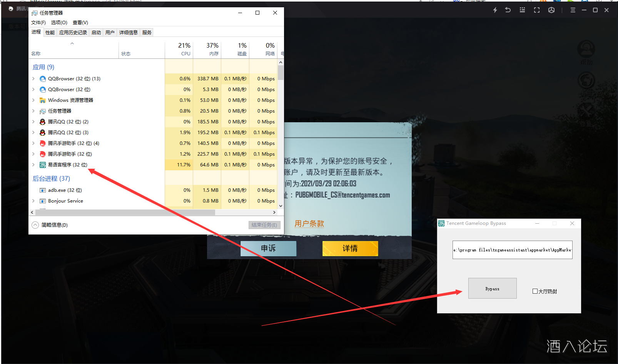Click the 338.7 MB memory cell
618x364 pixels.
[207, 79]
